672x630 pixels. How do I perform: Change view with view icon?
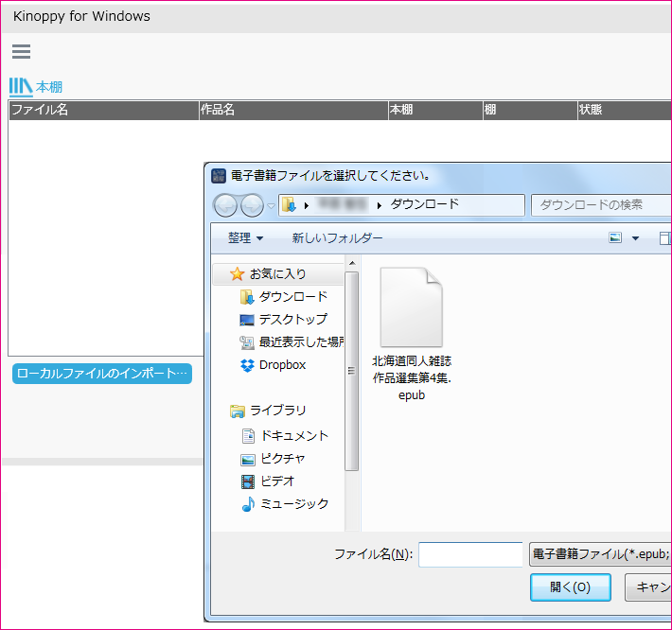click(615, 237)
